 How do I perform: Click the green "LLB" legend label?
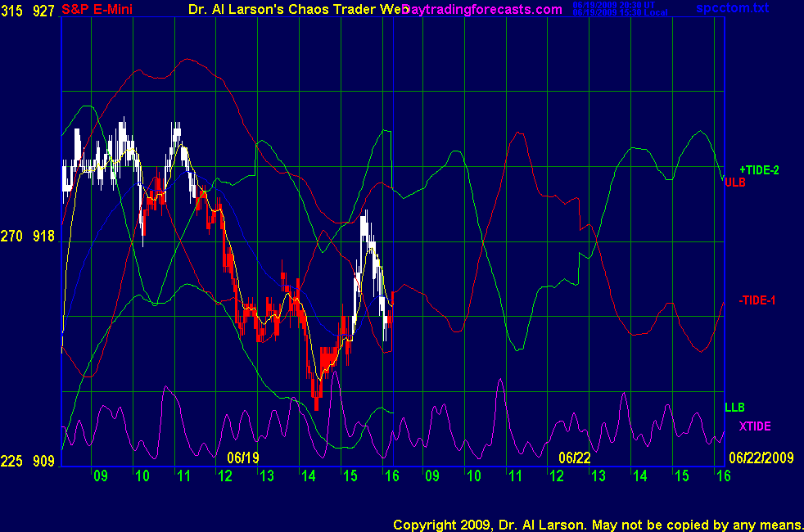[734, 408]
